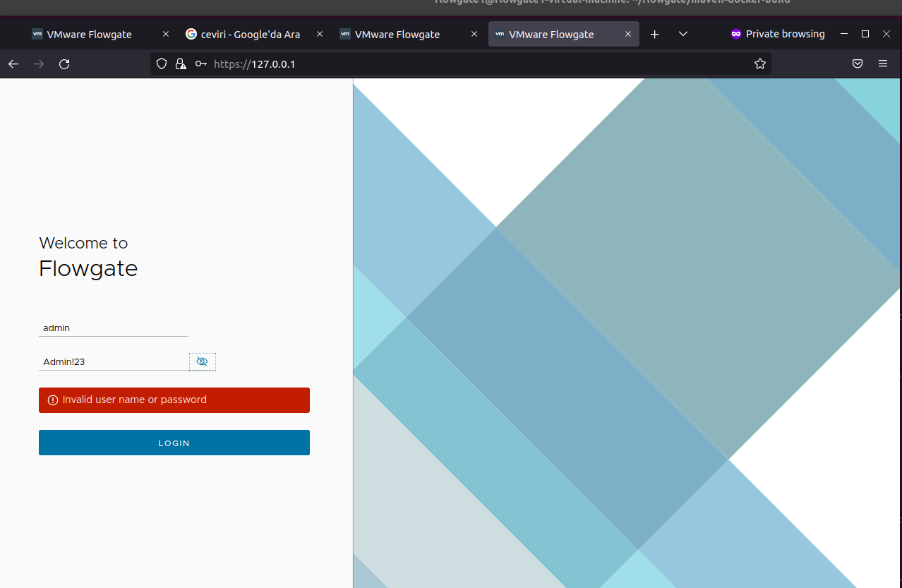
Task: Close the third tab labeled VMware Flowgate
Action: (x=474, y=34)
